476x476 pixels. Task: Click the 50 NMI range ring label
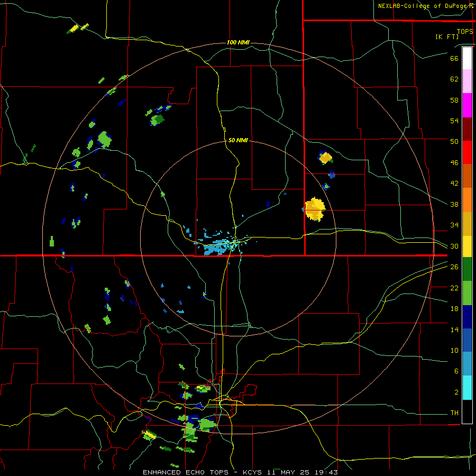(x=238, y=140)
